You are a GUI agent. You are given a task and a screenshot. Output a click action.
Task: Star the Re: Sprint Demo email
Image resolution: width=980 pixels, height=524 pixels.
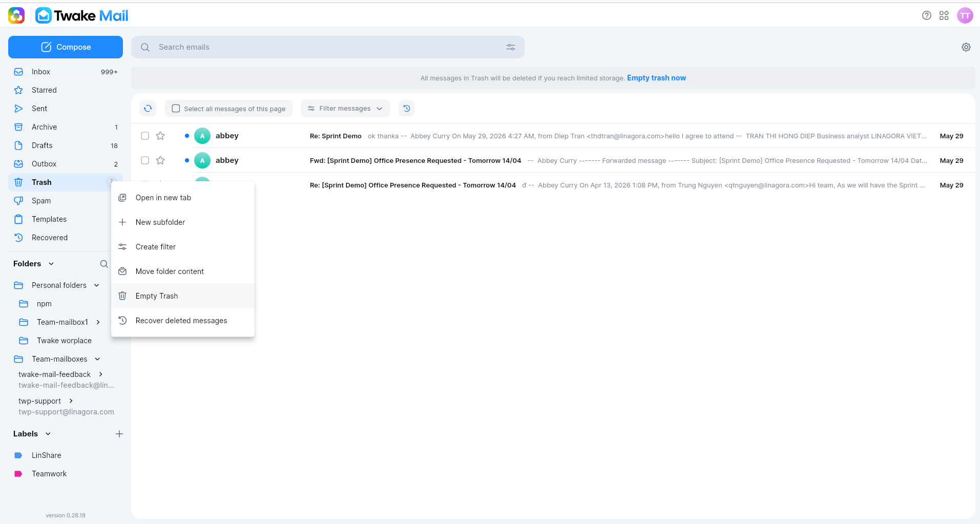pyautogui.click(x=160, y=136)
